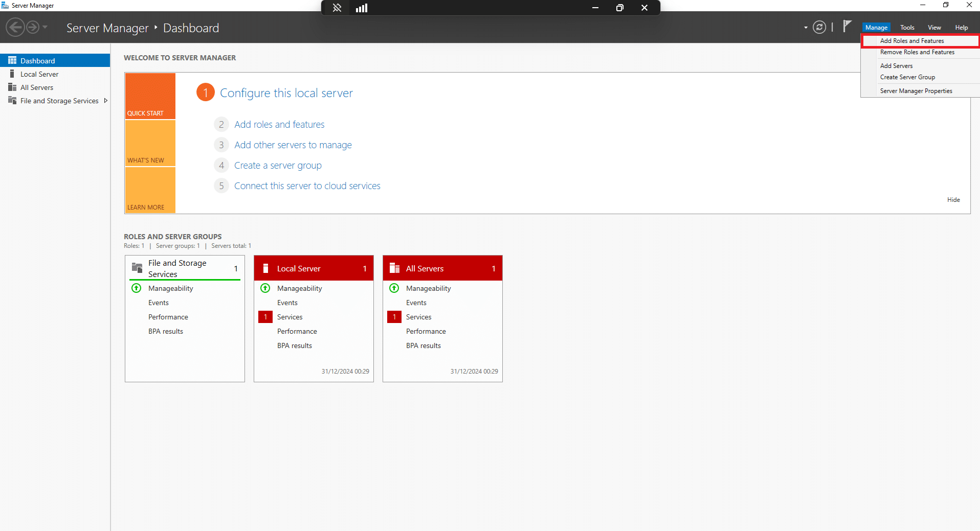The width and height of the screenshot is (980, 531).
Task: Click red Services alert badge in Local Server tile
Action: pyautogui.click(x=265, y=317)
